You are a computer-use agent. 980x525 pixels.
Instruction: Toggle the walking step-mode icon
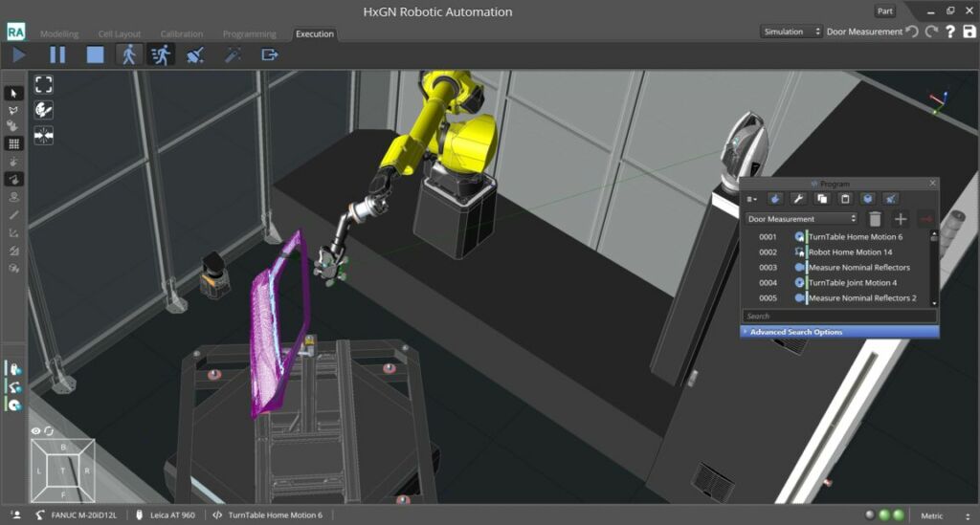pos(129,55)
